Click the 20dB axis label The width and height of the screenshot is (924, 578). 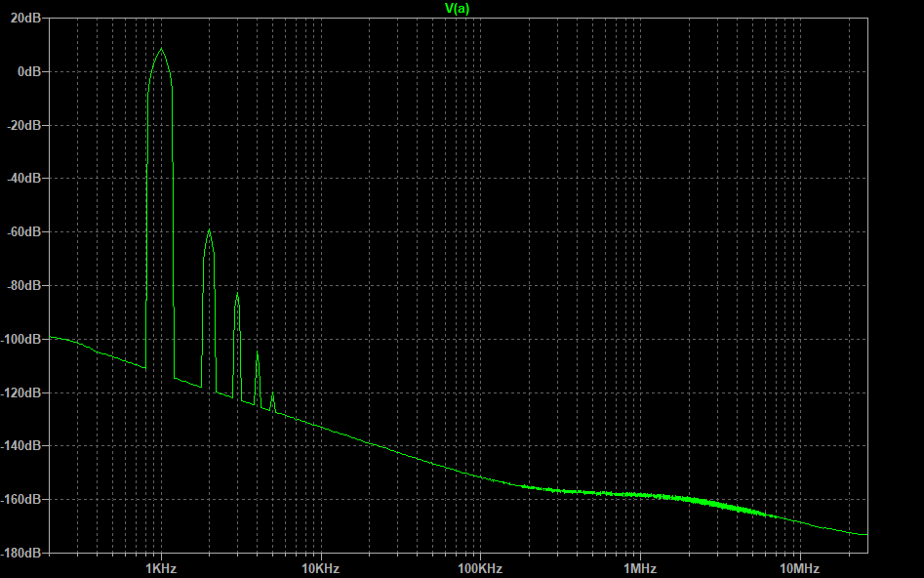pos(25,19)
